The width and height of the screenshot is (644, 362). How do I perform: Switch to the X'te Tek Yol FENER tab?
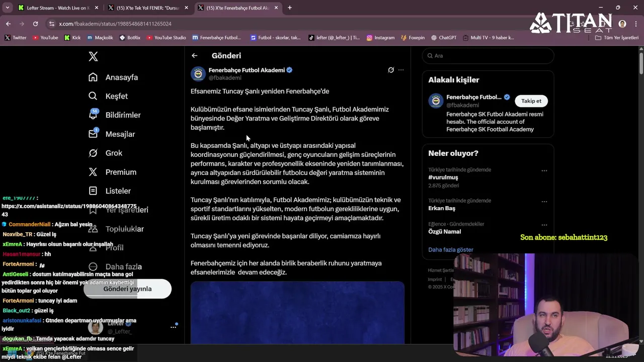[148, 8]
